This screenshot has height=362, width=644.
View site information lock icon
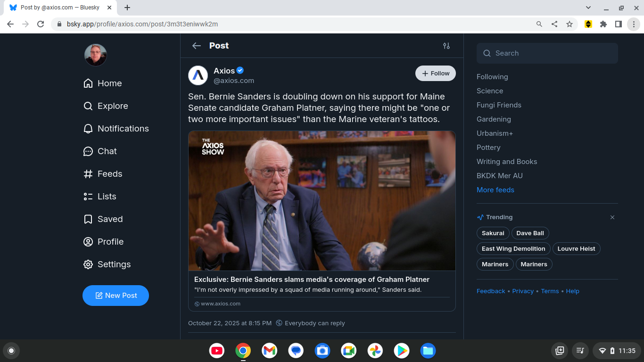point(59,24)
